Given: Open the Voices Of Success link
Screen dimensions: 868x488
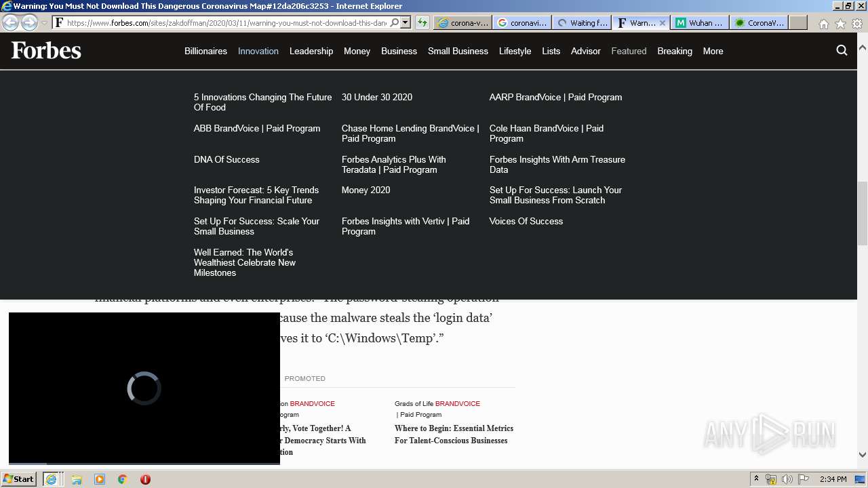Looking at the screenshot, I should (x=526, y=221).
